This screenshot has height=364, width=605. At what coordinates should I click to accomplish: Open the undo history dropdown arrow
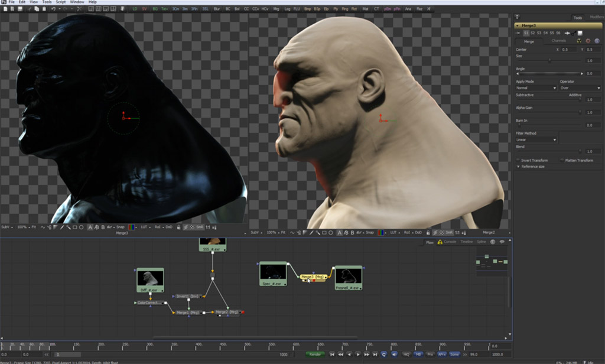pyautogui.click(x=60, y=9)
